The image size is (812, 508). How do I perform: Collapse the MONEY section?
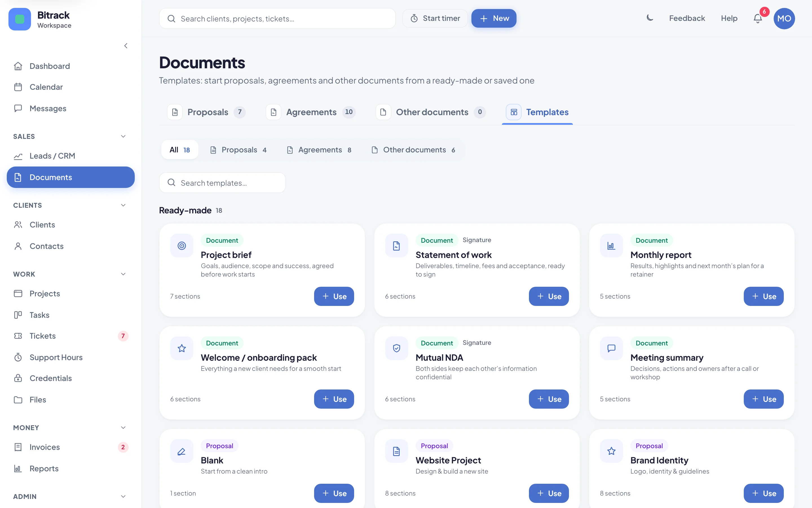[123, 428]
